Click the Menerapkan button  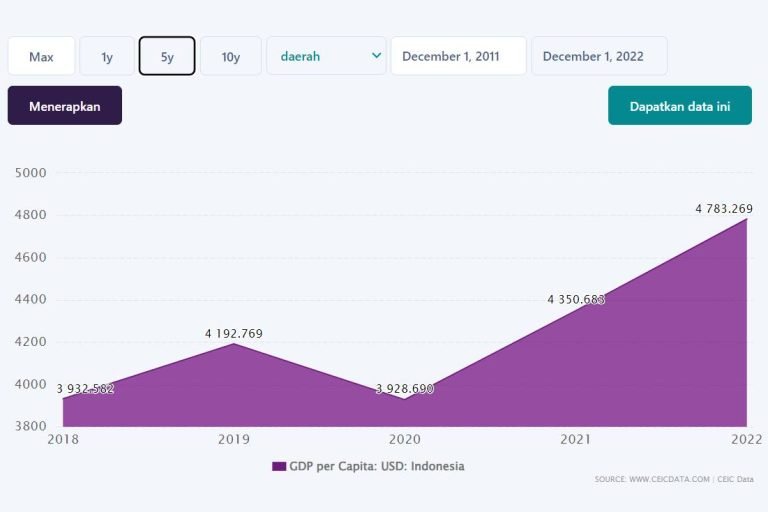65,105
